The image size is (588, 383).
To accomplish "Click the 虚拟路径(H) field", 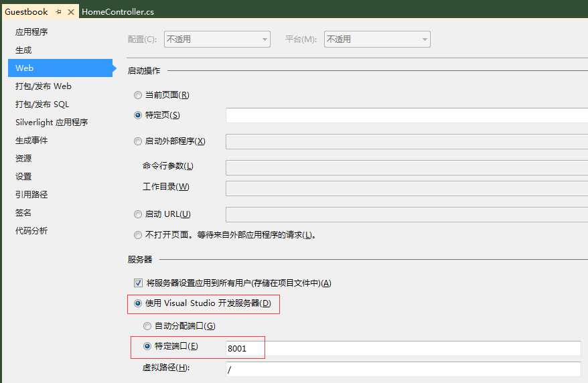I will tap(404, 369).
